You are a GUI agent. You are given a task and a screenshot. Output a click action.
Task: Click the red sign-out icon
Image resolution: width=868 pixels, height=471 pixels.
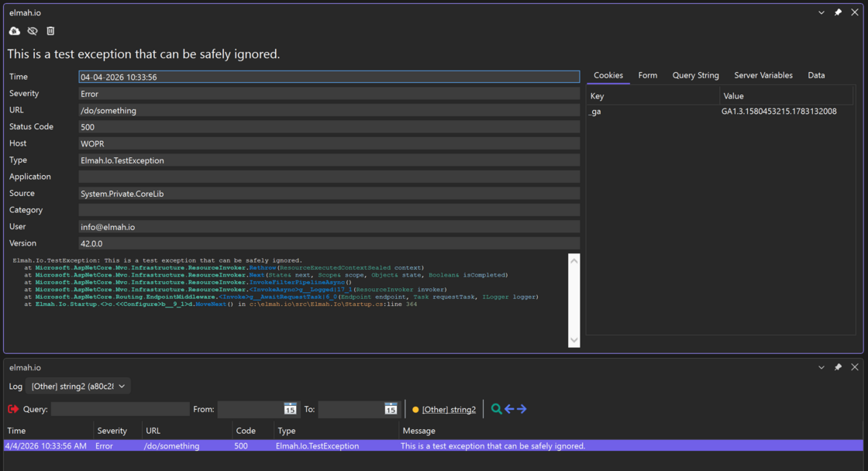[x=13, y=409]
